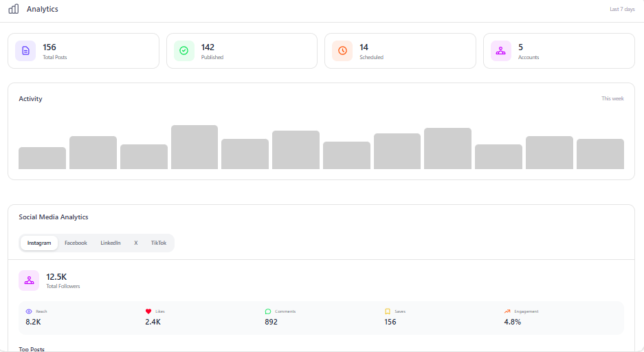Open the LinkedIn tab
Screen dimensions: 644x352
(x=111, y=243)
